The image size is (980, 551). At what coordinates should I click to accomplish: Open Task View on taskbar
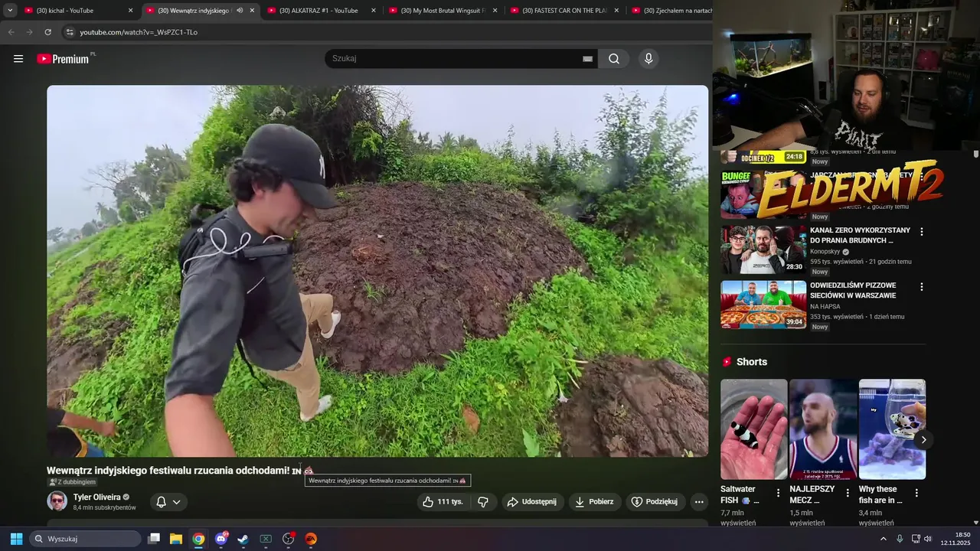point(154,539)
